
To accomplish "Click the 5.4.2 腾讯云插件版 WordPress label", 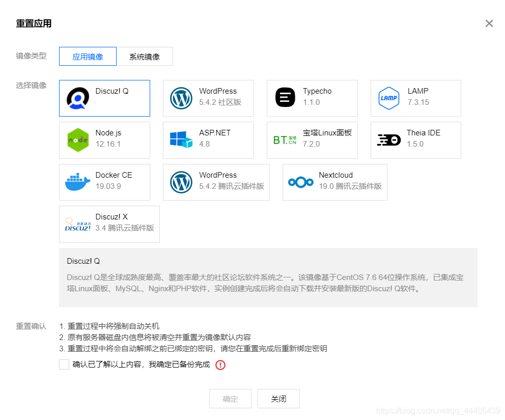I will click(x=232, y=186).
